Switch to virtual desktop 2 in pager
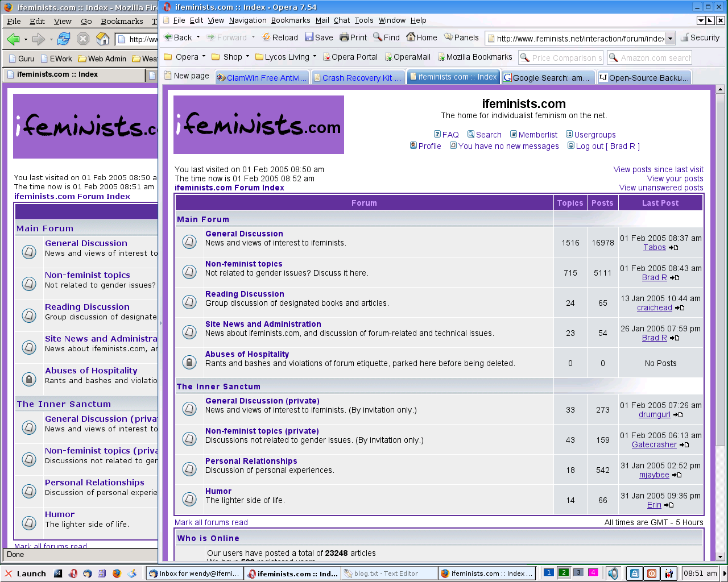728x582 pixels. tap(563, 572)
